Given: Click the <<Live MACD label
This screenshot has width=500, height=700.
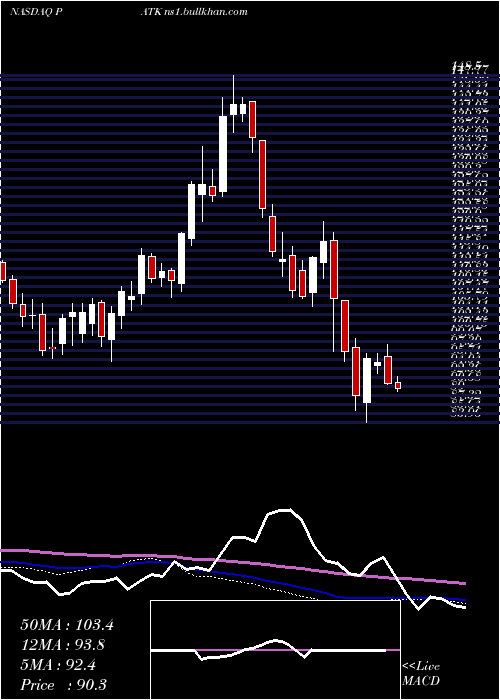Looking at the screenshot, I should click(x=421, y=674).
